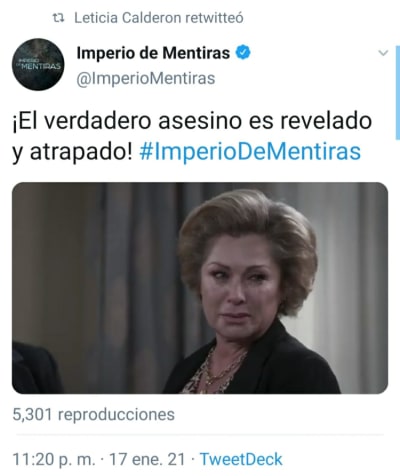Click the MENTIRAS logo text inside the avatar
Image resolution: width=400 pixels, height=476 pixels.
point(41,66)
